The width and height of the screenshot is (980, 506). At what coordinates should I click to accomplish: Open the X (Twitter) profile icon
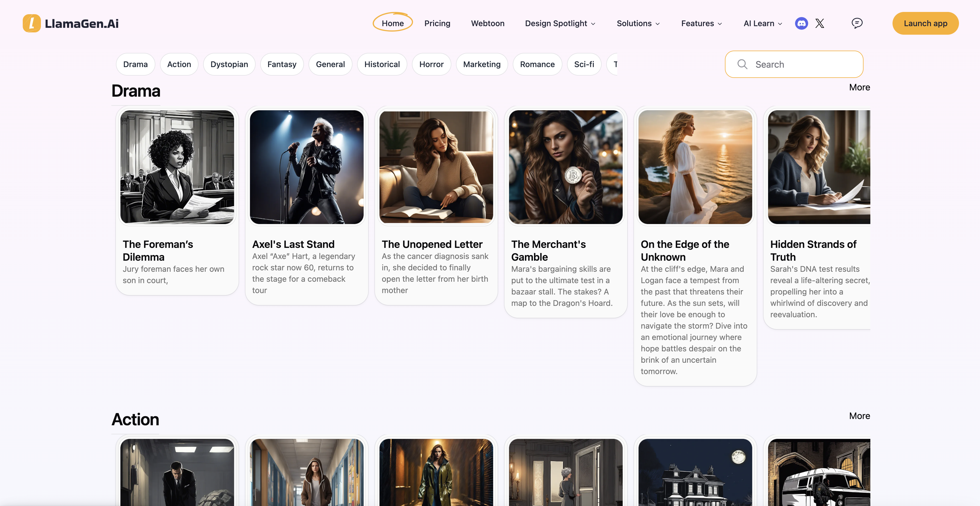pos(820,23)
